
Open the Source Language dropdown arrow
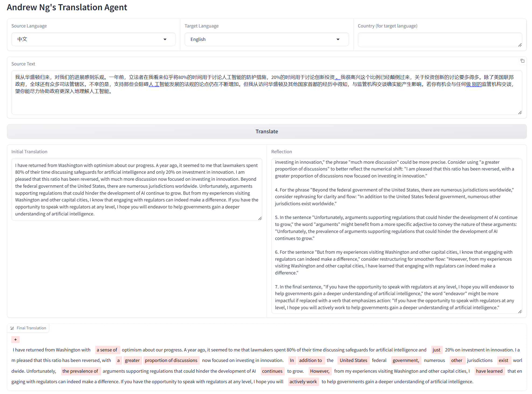(165, 39)
